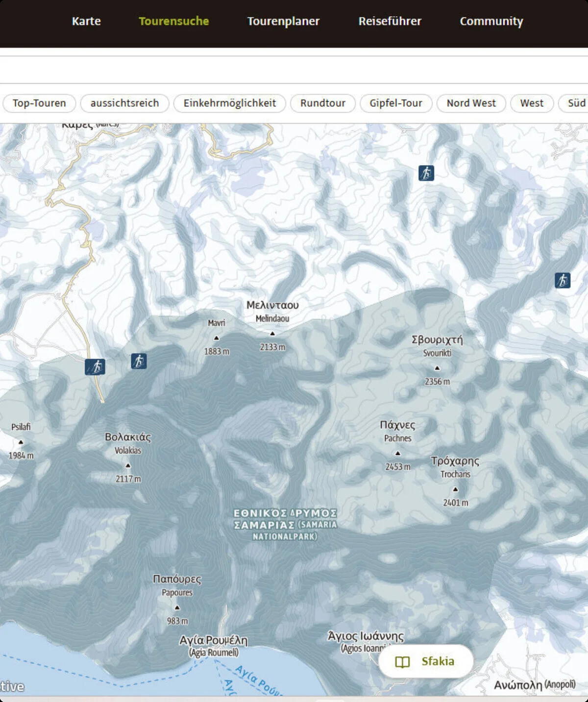Open the hiking marker east of Svourikti peak

562,281
